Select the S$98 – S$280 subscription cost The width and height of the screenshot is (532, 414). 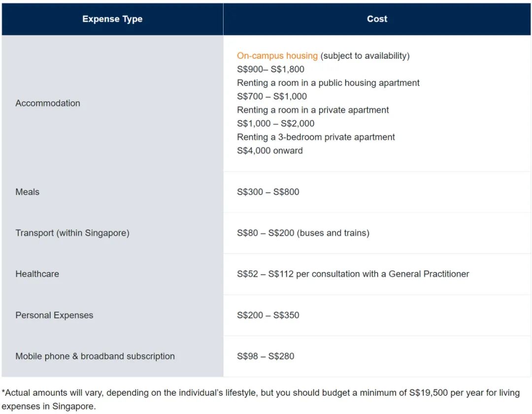coord(266,356)
